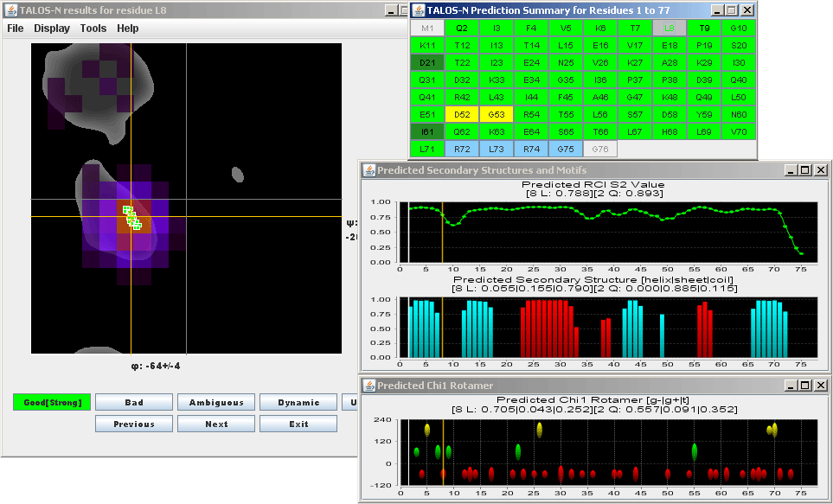Click the Java icon in TALOS-N results window
This screenshot has height=504, width=833.
coord(11,10)
